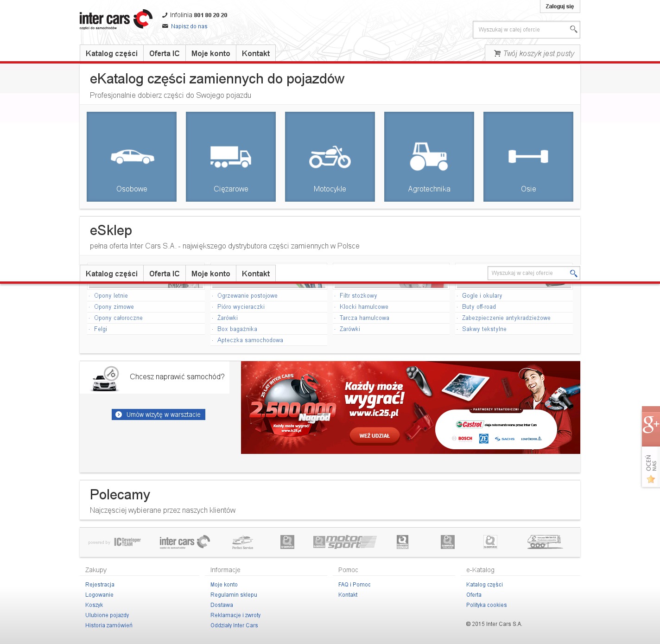Choose the Agrotechnika tractor category tile
The image size is (660, 644).
(429, 157)
